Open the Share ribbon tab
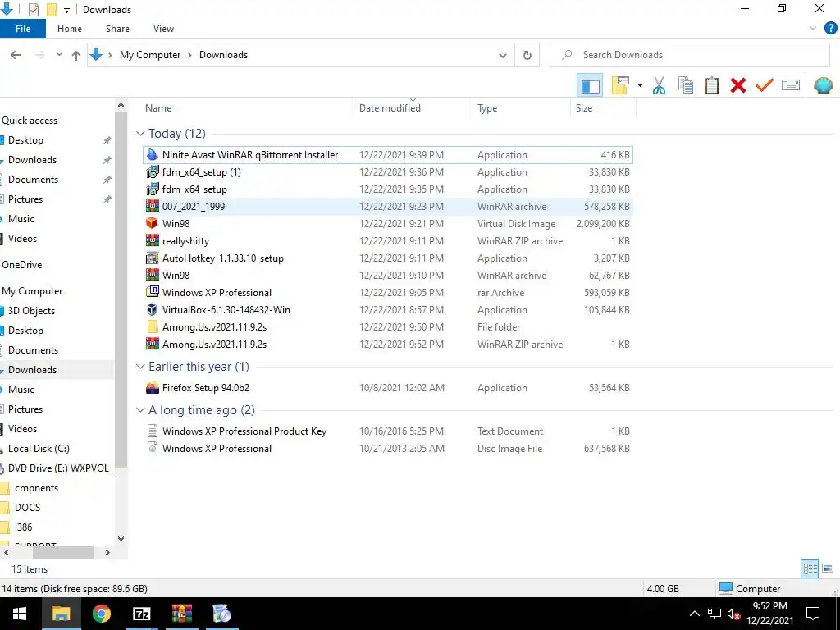Image resolution: width=840 pixels, height=630 pixels. pos(117,29)
